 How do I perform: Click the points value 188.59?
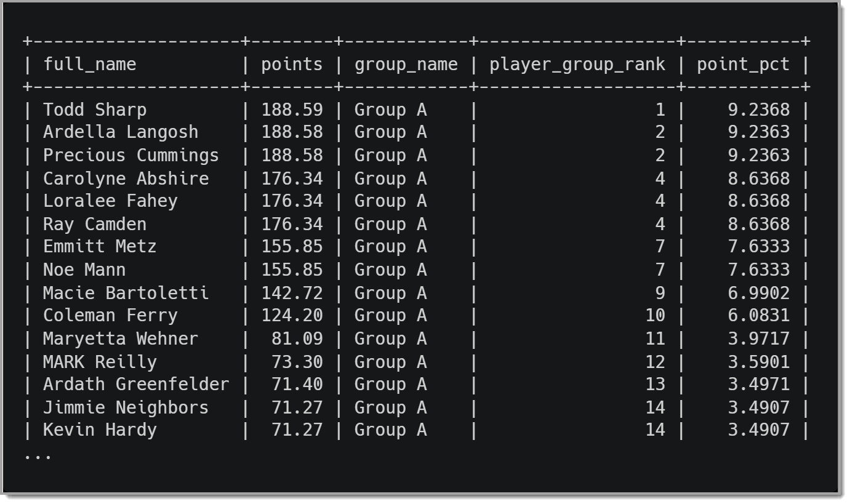pyautogui.click(x=292, y=110)
